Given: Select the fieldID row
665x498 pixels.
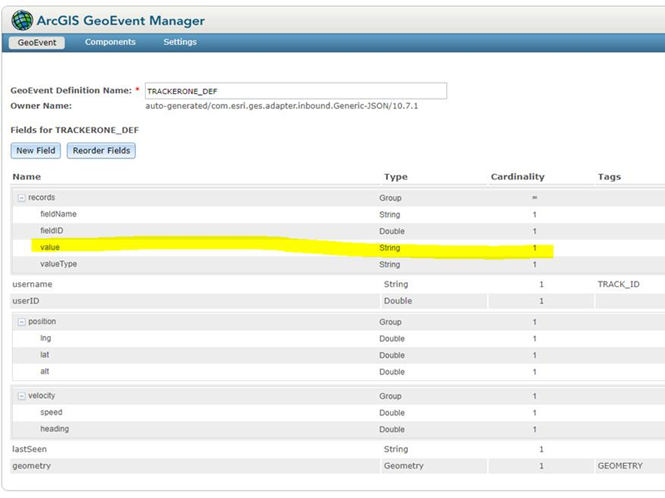Looking at the screenshot, I should [338, 231].
